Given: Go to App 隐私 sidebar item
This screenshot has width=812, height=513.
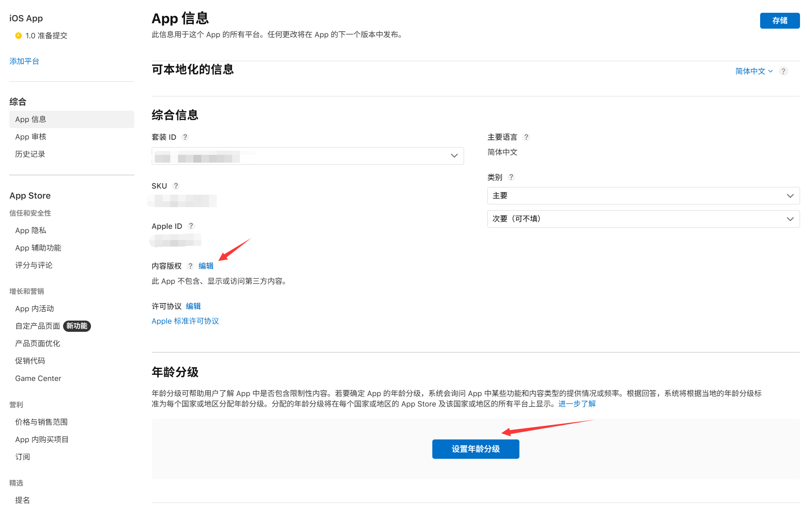Looking at the screenshot, I should click(x=31, y=230).
